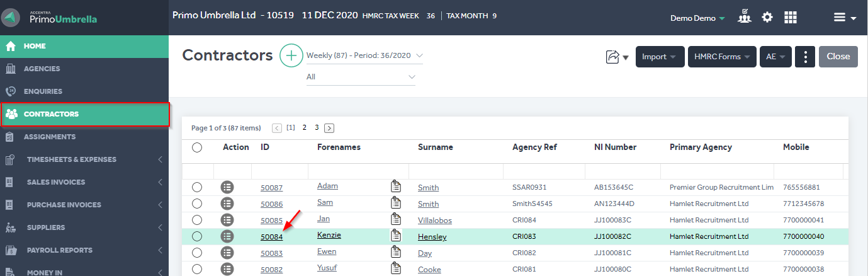The image size is (868, 276).
Task: Toggle the select-all header radio
Action: tap(197, 147)
